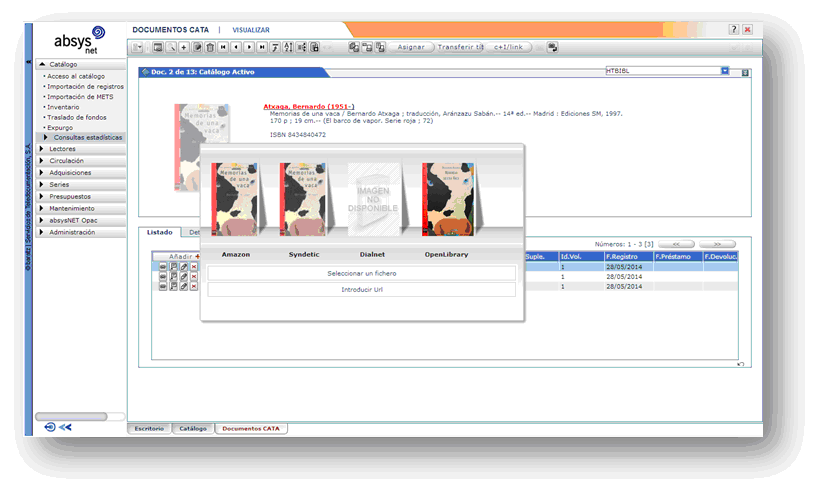817x489 pixels.
Task: Delete first copy with red X icon
Action: 194,267
